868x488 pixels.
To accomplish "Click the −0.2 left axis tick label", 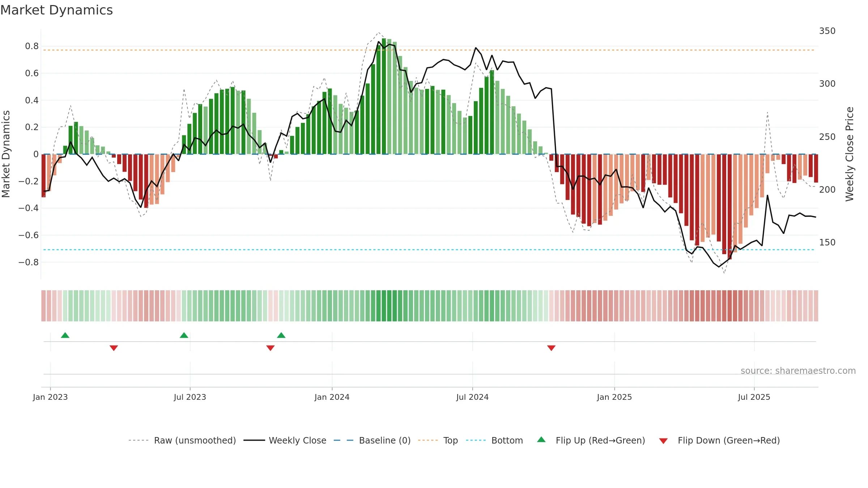I will [x=29, y=181].
